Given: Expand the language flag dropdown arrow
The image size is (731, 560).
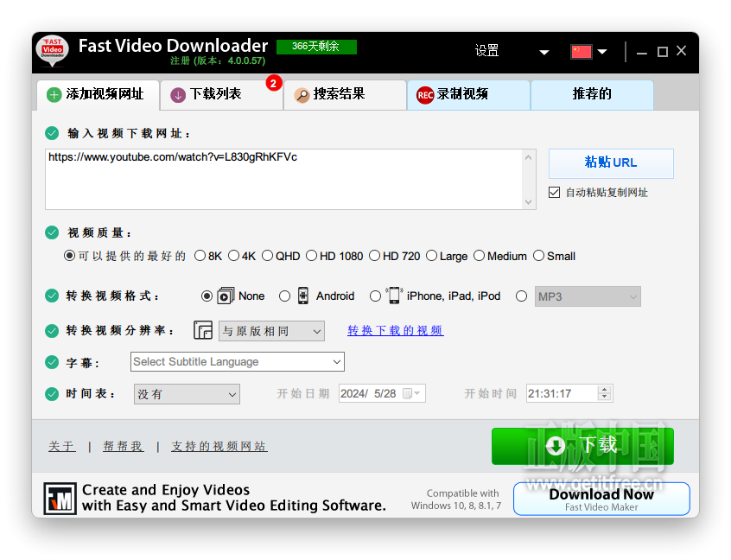Looking at the screenshot, I should 602,52.
